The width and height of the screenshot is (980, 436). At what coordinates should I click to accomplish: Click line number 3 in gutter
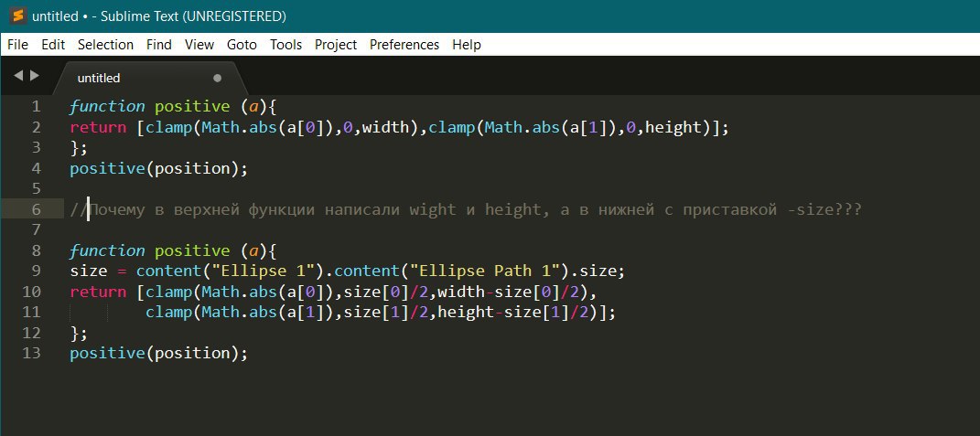[36, 147]
